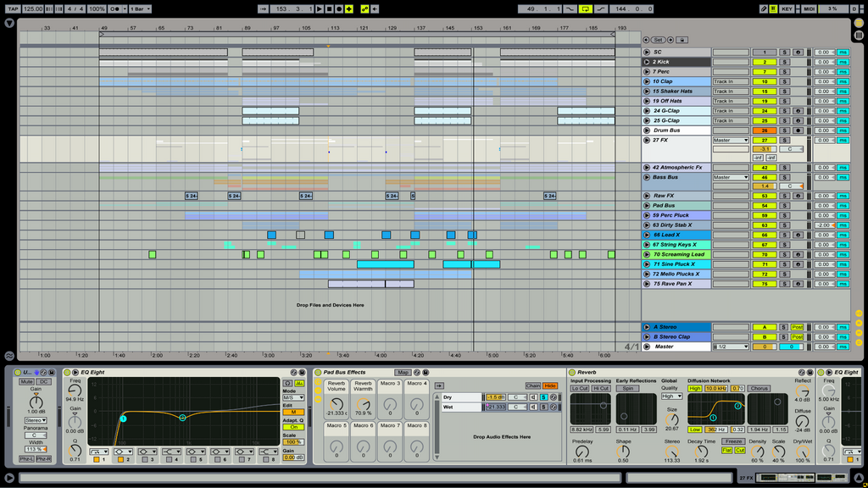
Task: Open the EQ Eight Mode M/S dropdown
Action: pos(292,397)
